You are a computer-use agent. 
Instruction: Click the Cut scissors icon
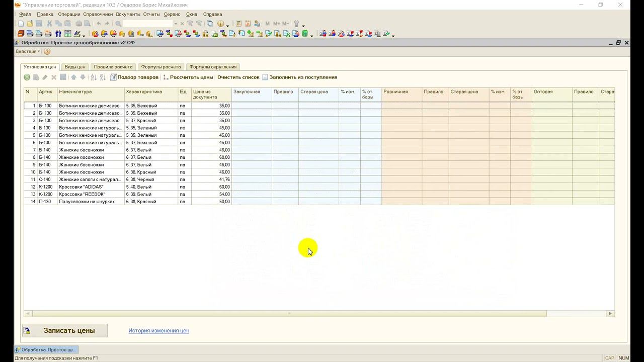(x=50, y=24)
